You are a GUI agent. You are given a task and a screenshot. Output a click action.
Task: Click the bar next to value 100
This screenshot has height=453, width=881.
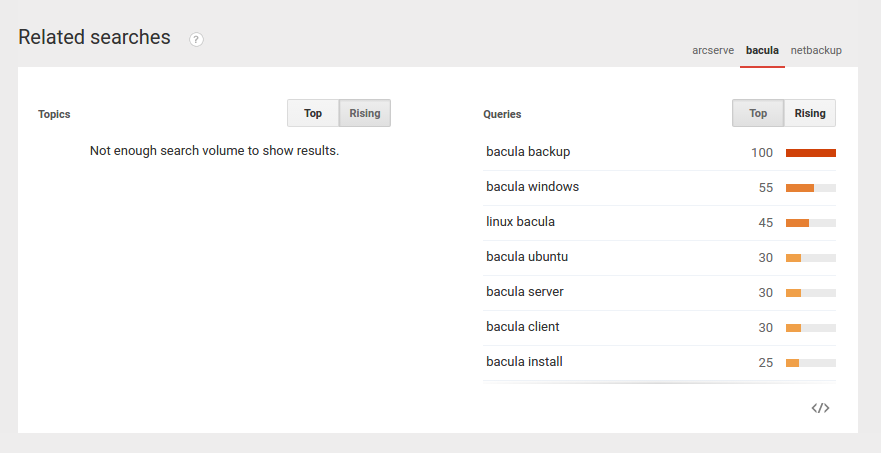811,153
